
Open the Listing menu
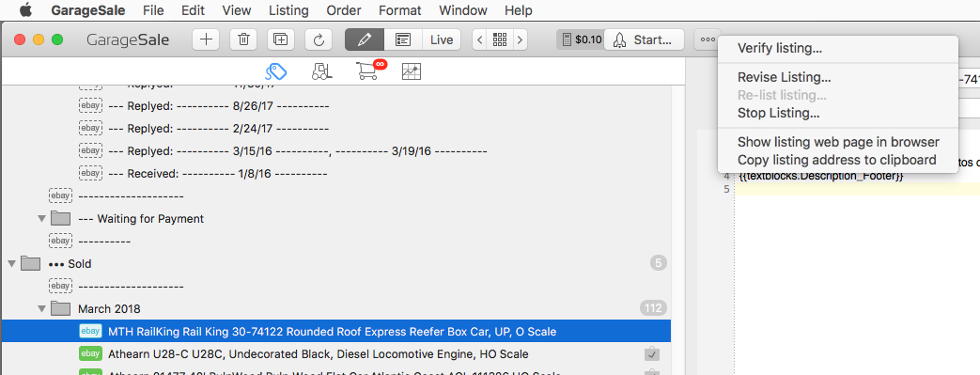(x=288, y=10)
